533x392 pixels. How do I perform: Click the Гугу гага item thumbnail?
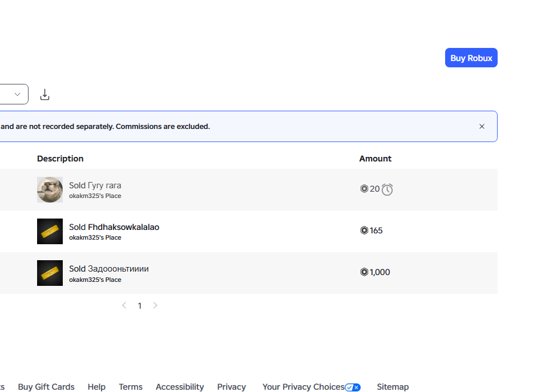pyautogui.click(x=50, y=189)
